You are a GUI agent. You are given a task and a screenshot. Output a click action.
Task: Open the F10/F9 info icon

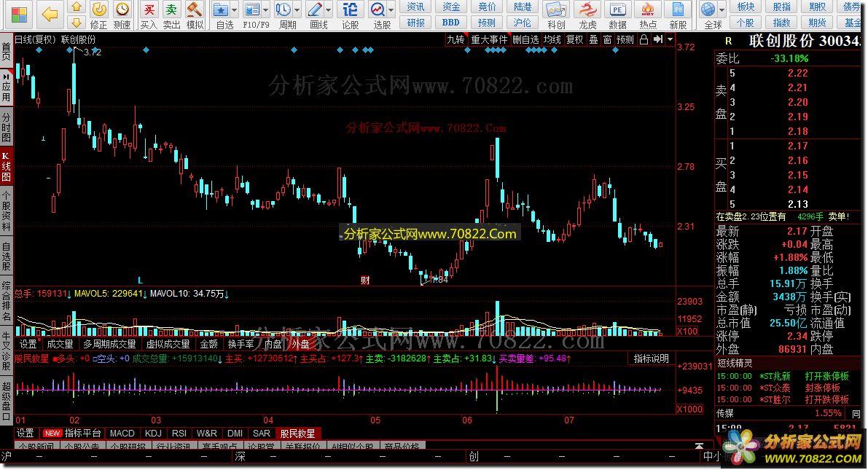[x=252, y=9]
